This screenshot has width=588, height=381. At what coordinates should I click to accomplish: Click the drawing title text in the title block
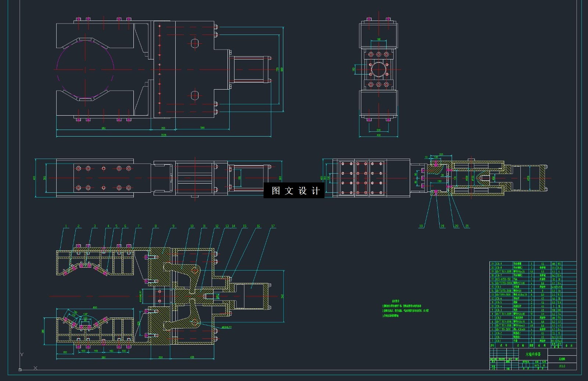(533, 354)
